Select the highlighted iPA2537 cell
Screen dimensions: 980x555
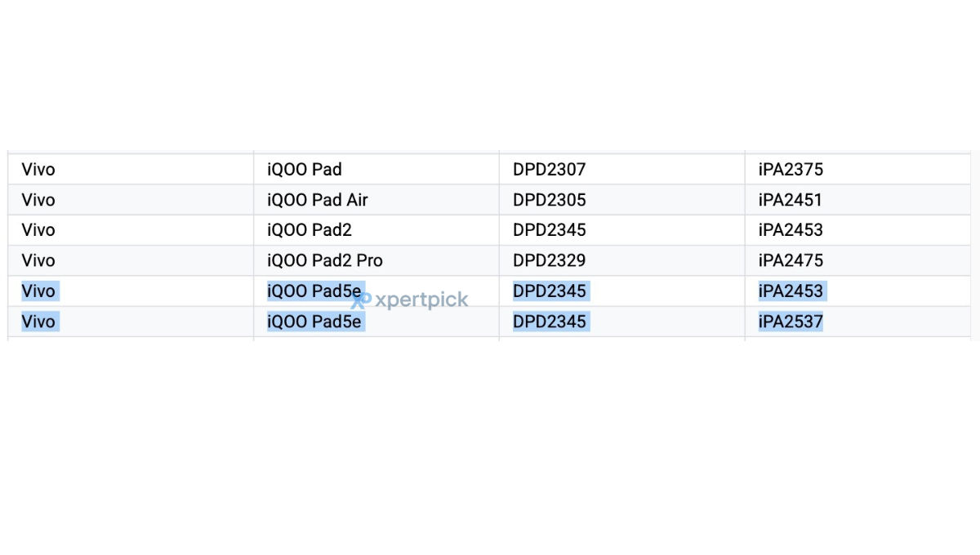(x=857, y=322)
